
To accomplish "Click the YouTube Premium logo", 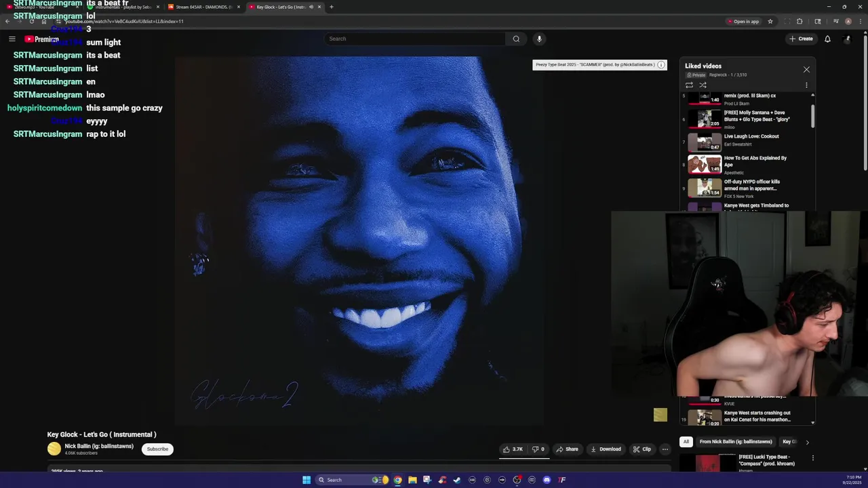I will pos(41,39).
